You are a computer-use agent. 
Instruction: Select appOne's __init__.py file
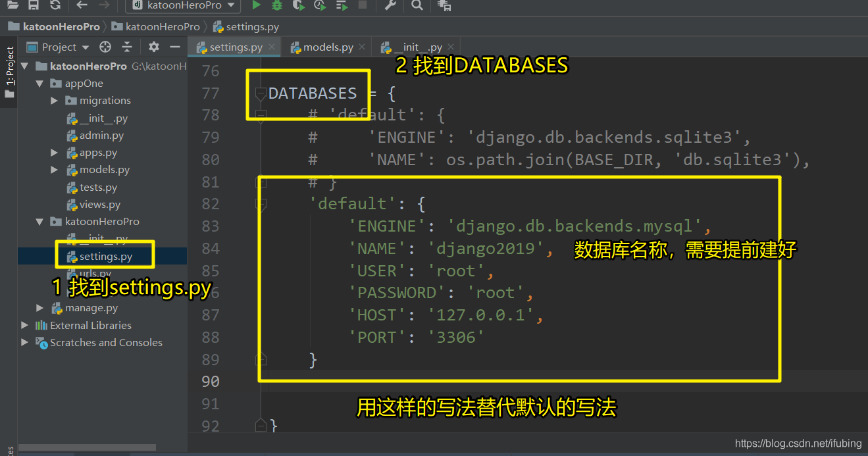(x=103, y=118)
